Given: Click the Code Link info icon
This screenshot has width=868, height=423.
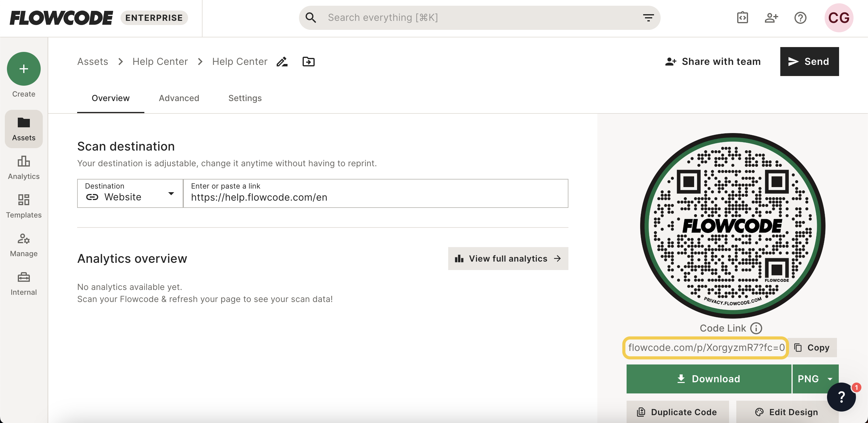Looking at the screenshot, I should tap(756, 328).
